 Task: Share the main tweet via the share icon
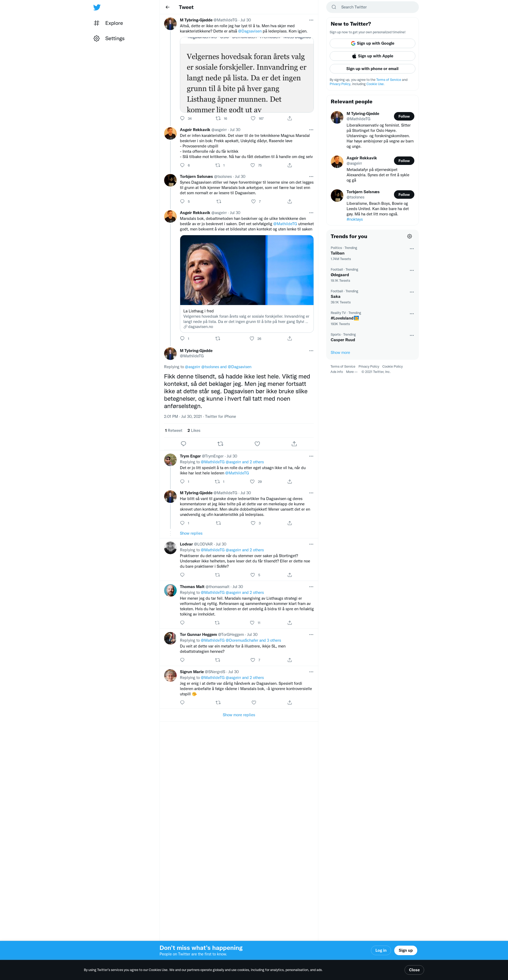pos(294,443)
